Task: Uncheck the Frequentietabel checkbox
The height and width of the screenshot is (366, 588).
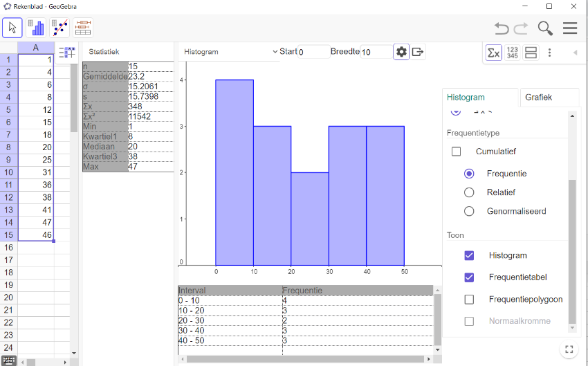Action: click(x=469, y=277)
